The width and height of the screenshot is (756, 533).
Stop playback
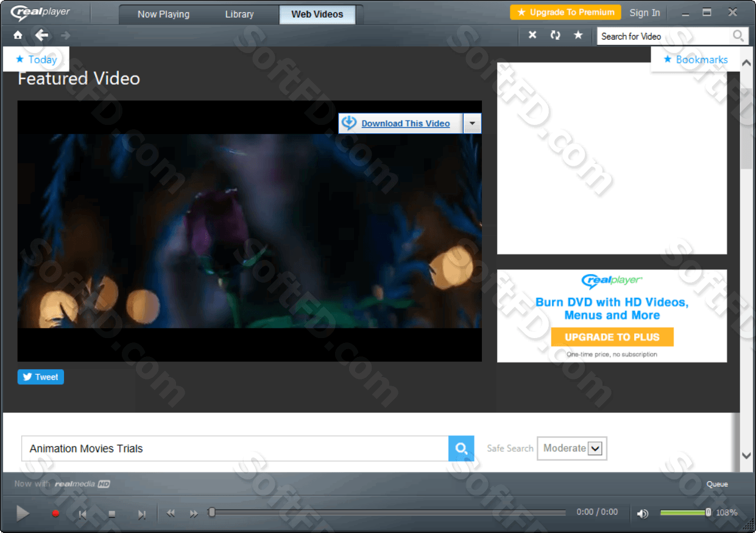tap(111, 514)
